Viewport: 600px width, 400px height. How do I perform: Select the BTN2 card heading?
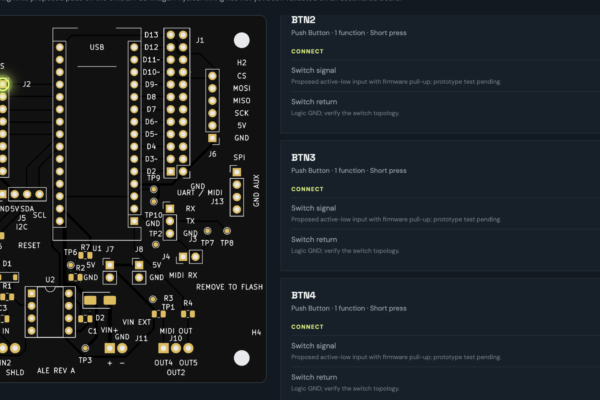[303, 20]
